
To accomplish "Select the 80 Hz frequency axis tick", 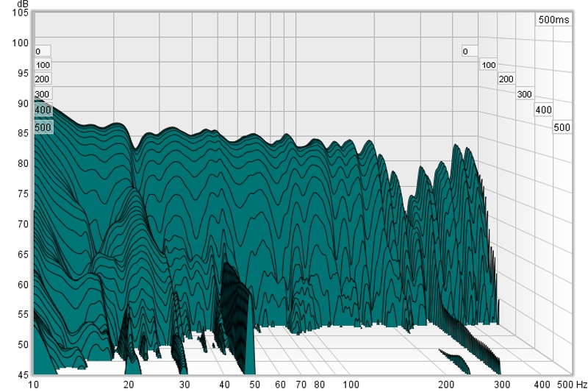I will (319, 385).
